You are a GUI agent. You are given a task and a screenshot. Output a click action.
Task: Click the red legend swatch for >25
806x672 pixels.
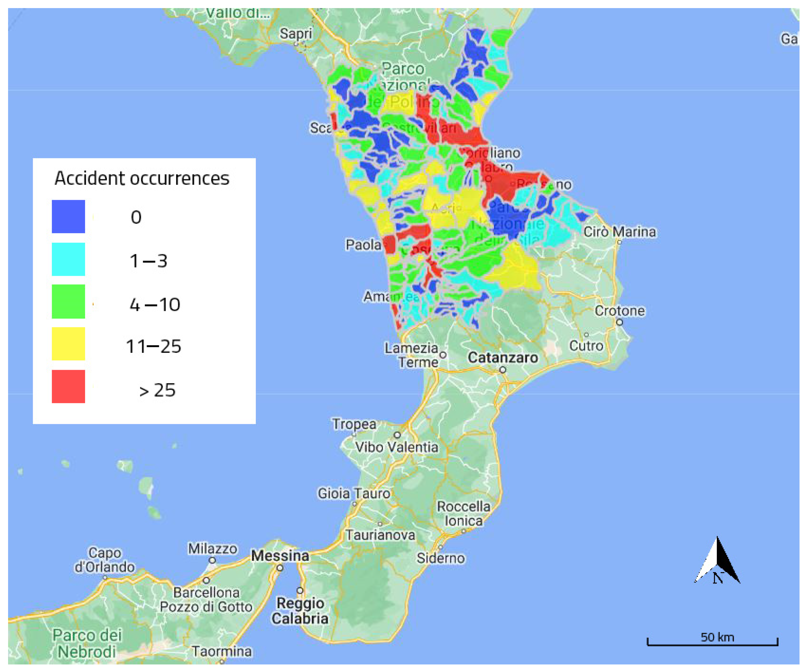pyautogui.click(x=68, y=387)
